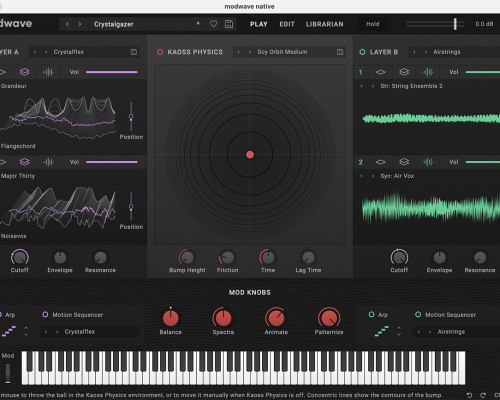Image resolution: width=500 pixels, height=400 pixels.
Task: Adjust the Position slider beside Grandeur wavetable
Action: 131,116
